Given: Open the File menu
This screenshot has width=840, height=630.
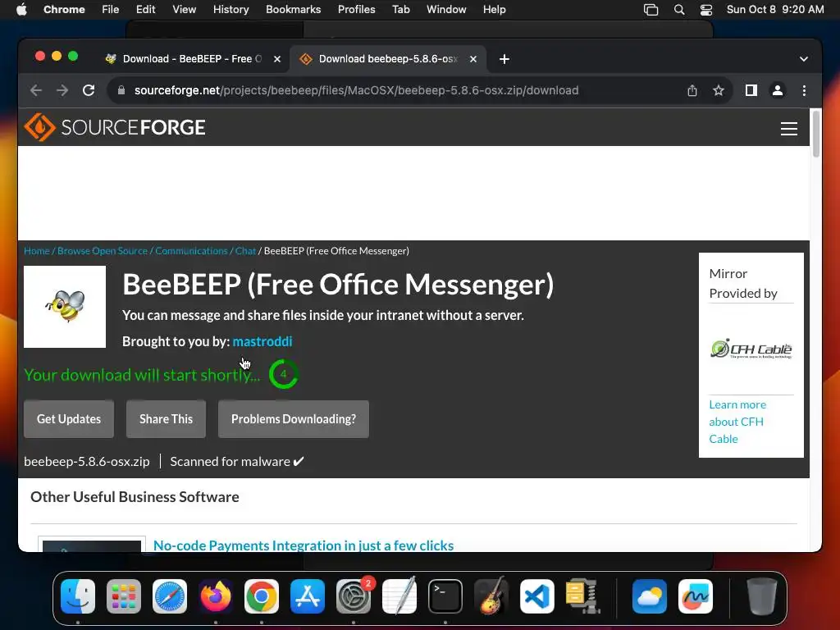Looking at the screenshot, I should coord(111,10).
